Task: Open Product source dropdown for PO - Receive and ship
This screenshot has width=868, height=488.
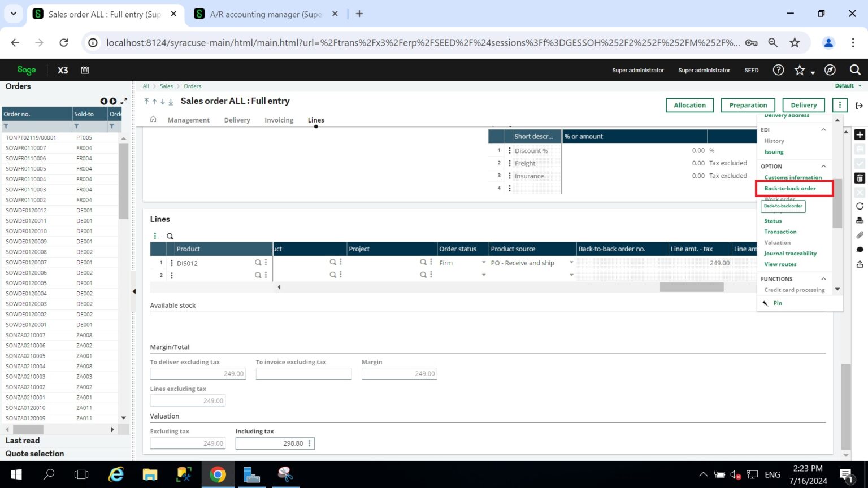Action: pyautogui.click(x=571, y=263)
